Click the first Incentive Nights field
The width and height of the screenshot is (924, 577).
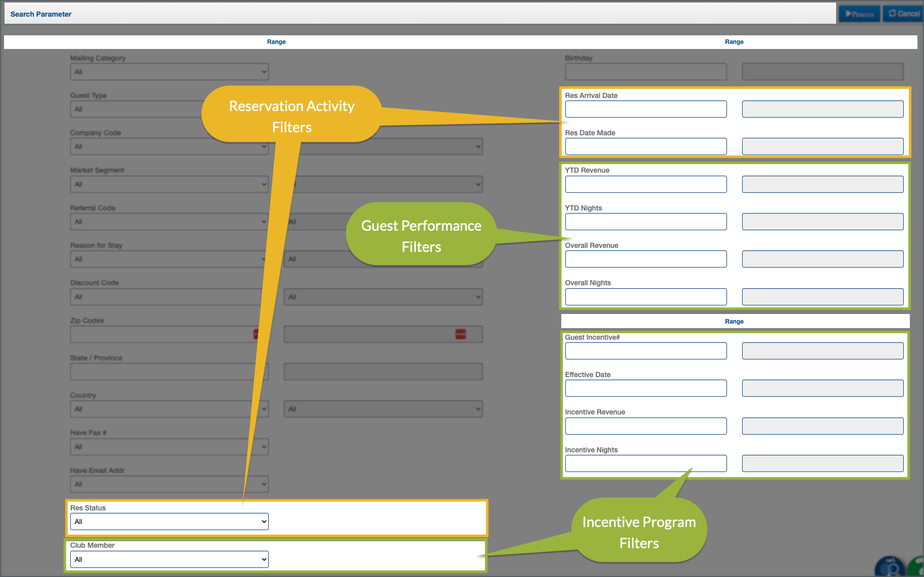(x=646, y=463)
